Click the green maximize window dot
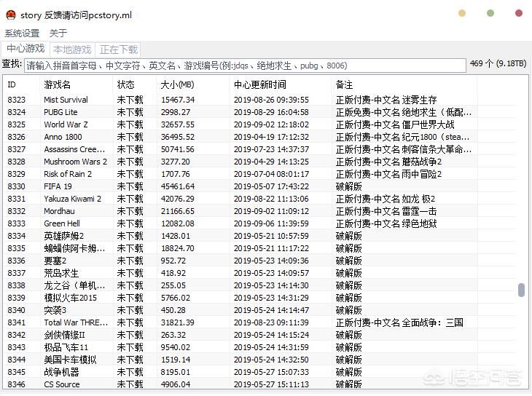Viewport: 532px width, 396px height. click(490, 13)
